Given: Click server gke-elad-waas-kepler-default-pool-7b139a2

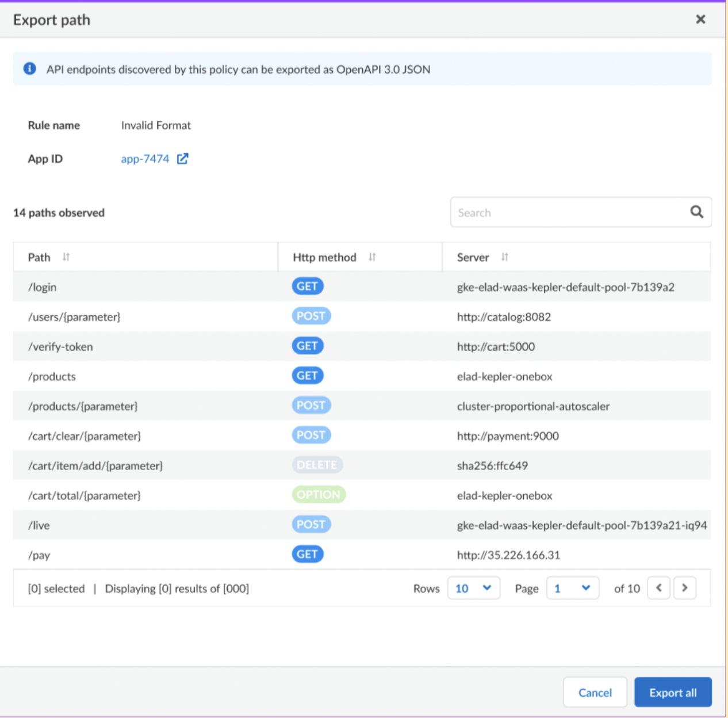Looking at the screenshot, I should 566,287.
